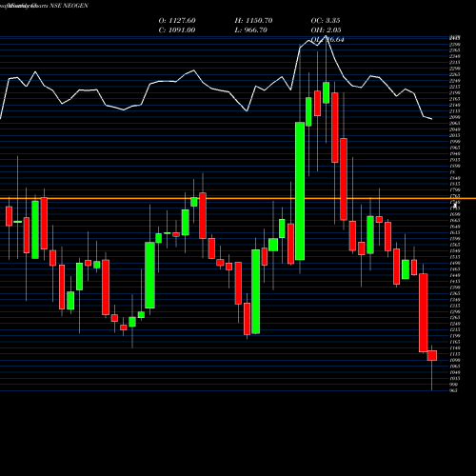Screen dimensions: 476x476
Task: Click the 1415 price axis label
Action: (x=455, y=281)
